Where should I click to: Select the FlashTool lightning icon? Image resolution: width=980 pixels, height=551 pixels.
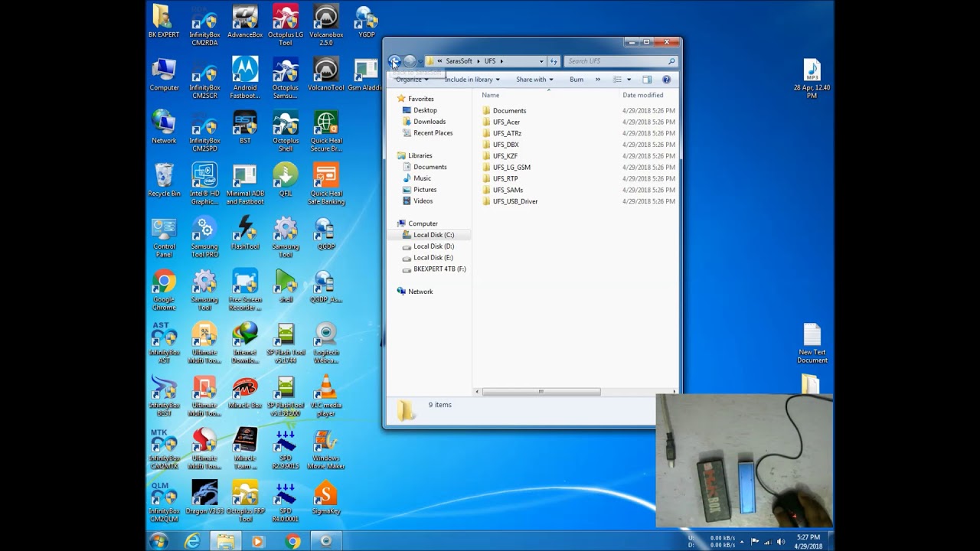point(245,233)
